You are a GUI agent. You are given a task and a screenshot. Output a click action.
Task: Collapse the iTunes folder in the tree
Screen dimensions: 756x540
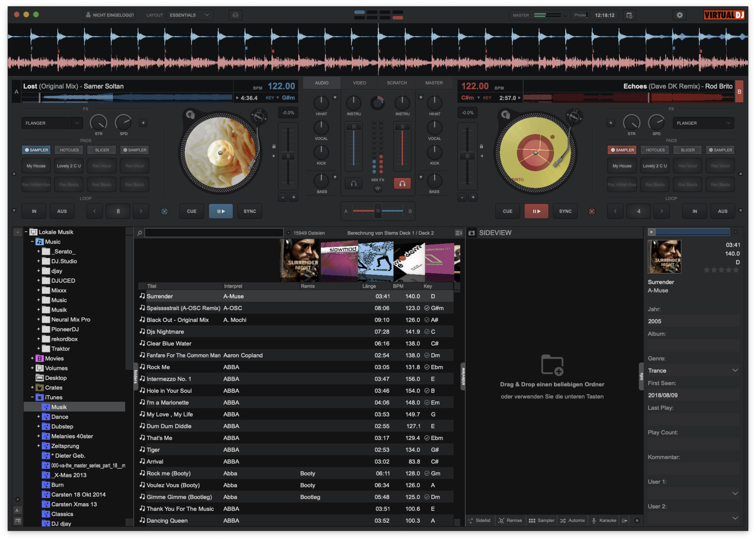[32, 397]
